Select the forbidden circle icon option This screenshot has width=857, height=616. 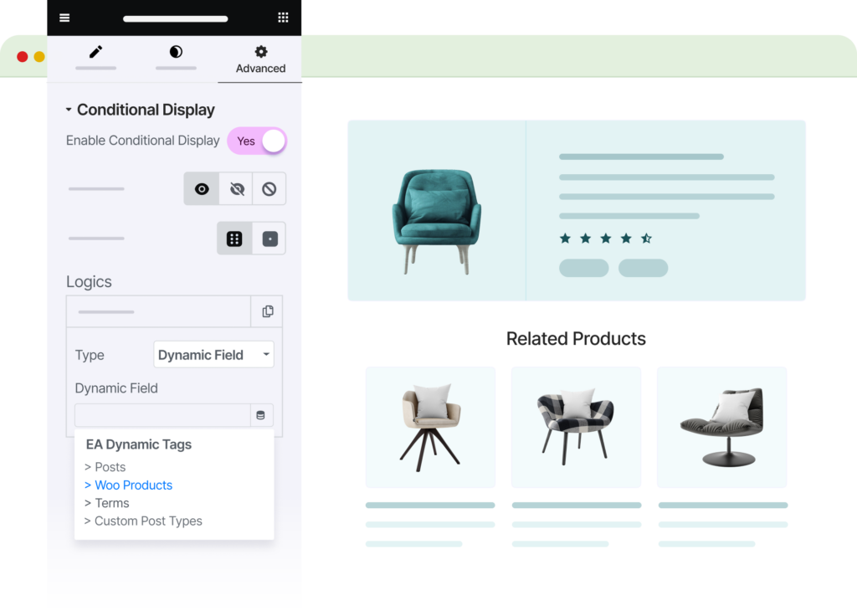[269, 189]
